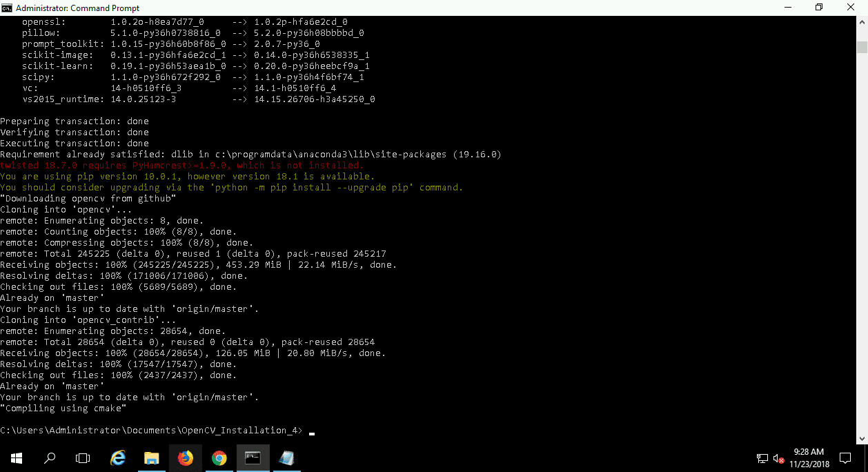Click the vertical scrollbar thumb
The width and height of the screenshot is (868, 472).
(862, 47)
